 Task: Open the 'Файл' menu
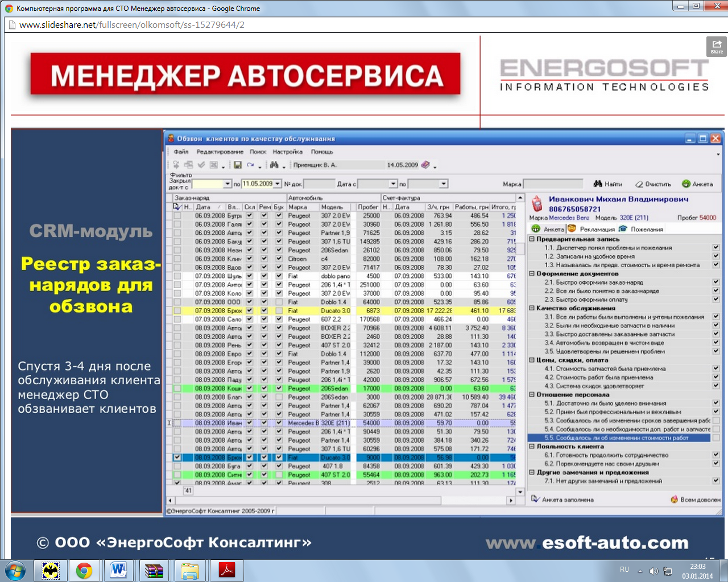(181, 152)
